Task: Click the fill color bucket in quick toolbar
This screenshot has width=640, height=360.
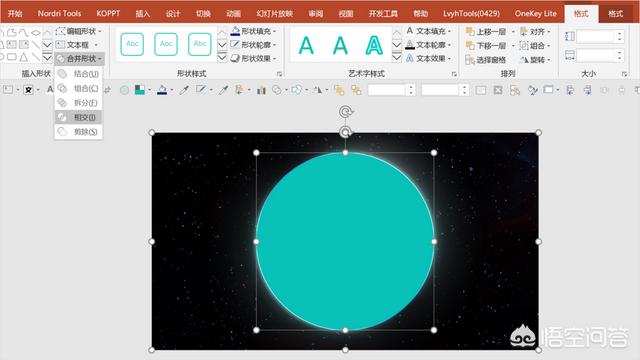Action: (162, 90)
